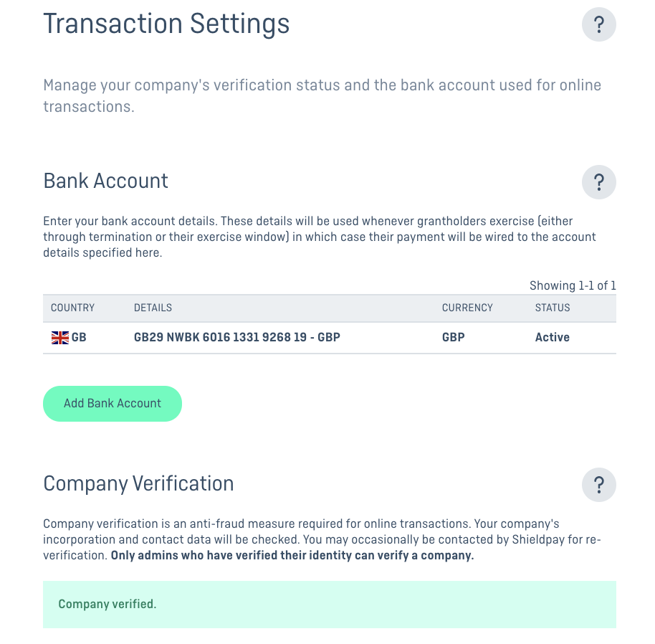Click the GB country code text

tap(79, 337)
